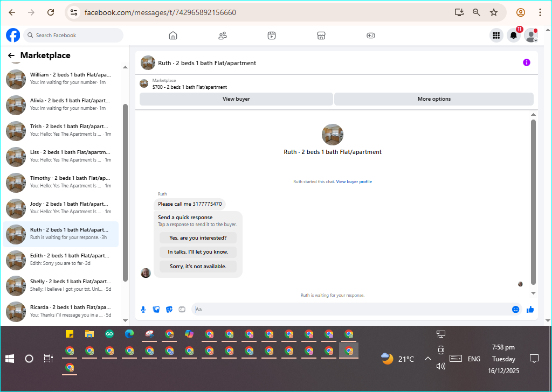Open the Video/Reels icon
The width and height of the screenshot is (552, 392).
coord(272,36)
